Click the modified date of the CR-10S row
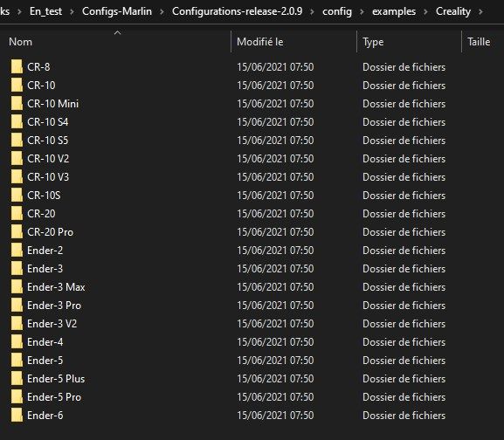This screenshot has height=440, width=504. point(275,196)
